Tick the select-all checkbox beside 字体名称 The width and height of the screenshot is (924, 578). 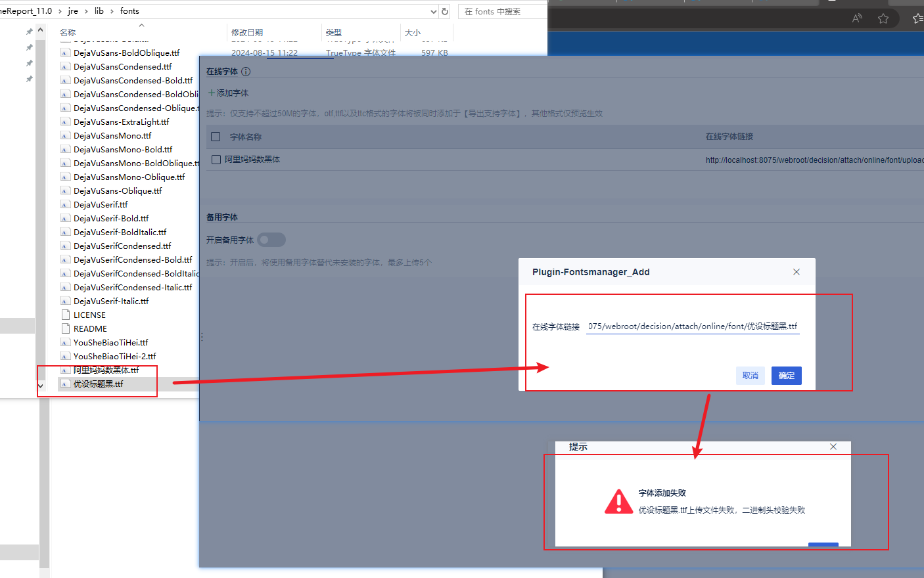[x=216, y=137]
